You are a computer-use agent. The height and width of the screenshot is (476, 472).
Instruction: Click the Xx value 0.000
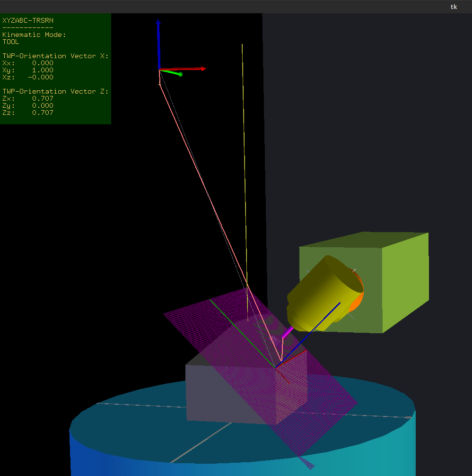(43, 63)
